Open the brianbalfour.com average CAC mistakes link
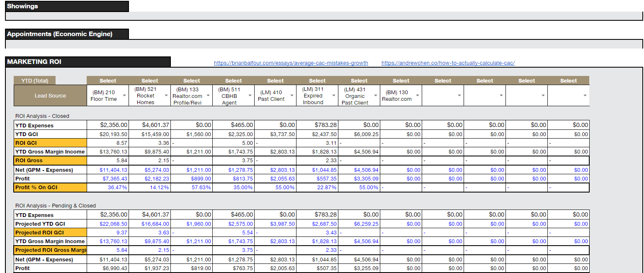The image size is (644, 273). (290, 63)
